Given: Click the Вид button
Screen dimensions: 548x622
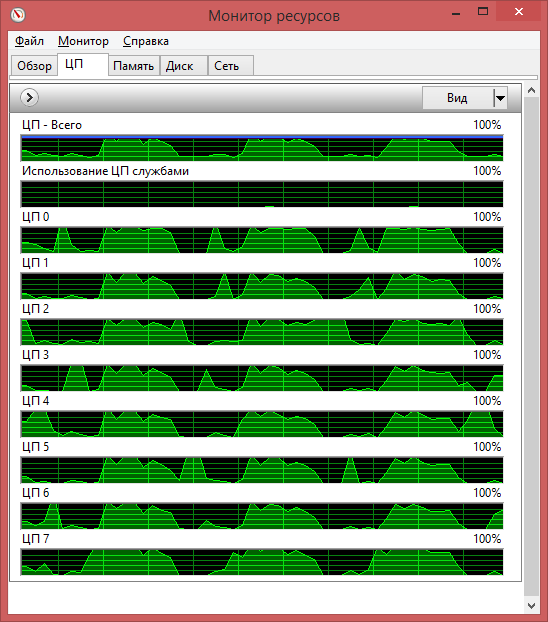Looking at the screenshot, I should click(x=458, y=98).
